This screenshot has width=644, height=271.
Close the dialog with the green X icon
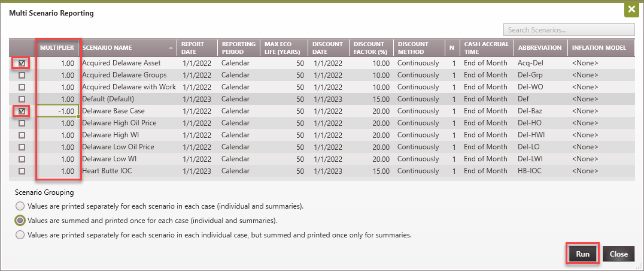[x=630, y=10]
